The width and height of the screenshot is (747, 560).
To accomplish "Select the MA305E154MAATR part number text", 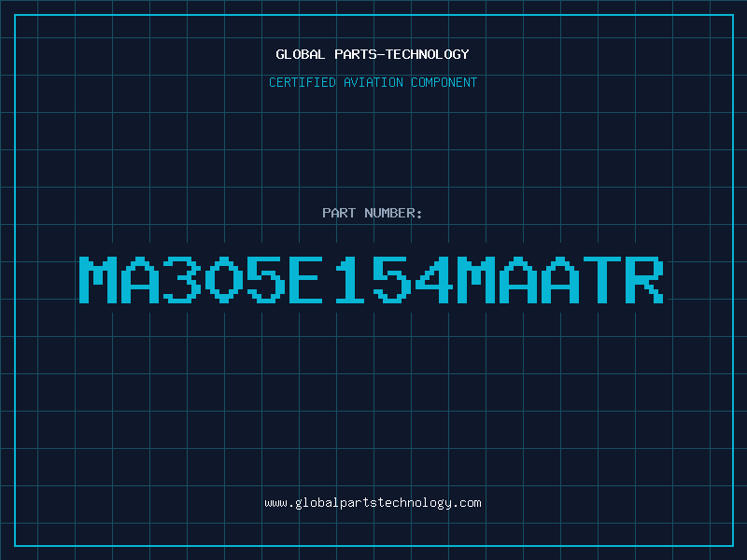I will pos(371,280).
